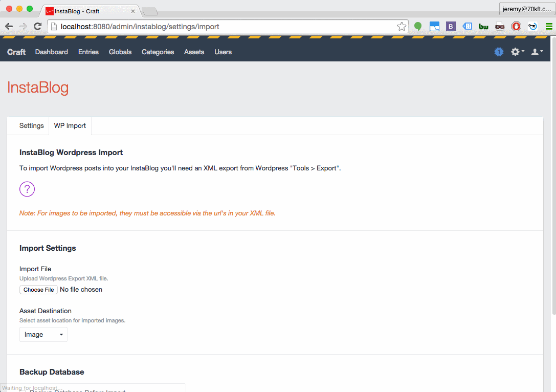Open the red stop-hand extension icon
Viewport: 556px width, 392px height.
point(516,26)
